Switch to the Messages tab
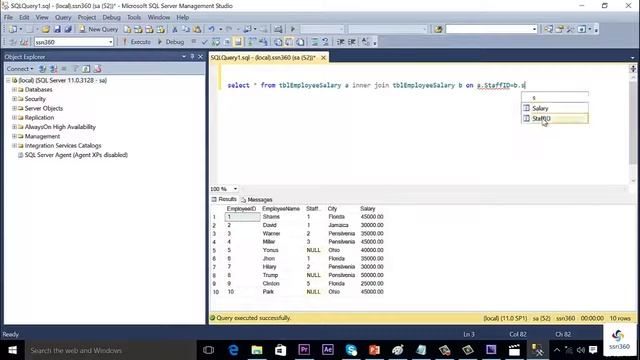The image size is (640, 360). [257, 200]
